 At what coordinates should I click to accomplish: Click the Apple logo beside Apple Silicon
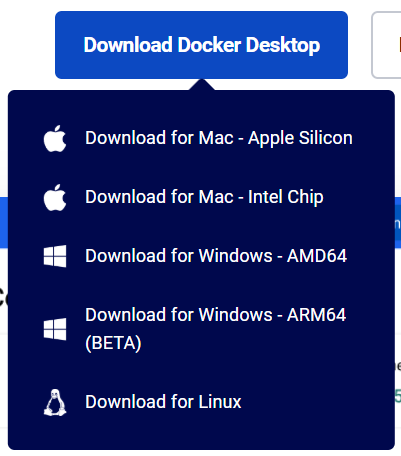[x=55, y=138]
